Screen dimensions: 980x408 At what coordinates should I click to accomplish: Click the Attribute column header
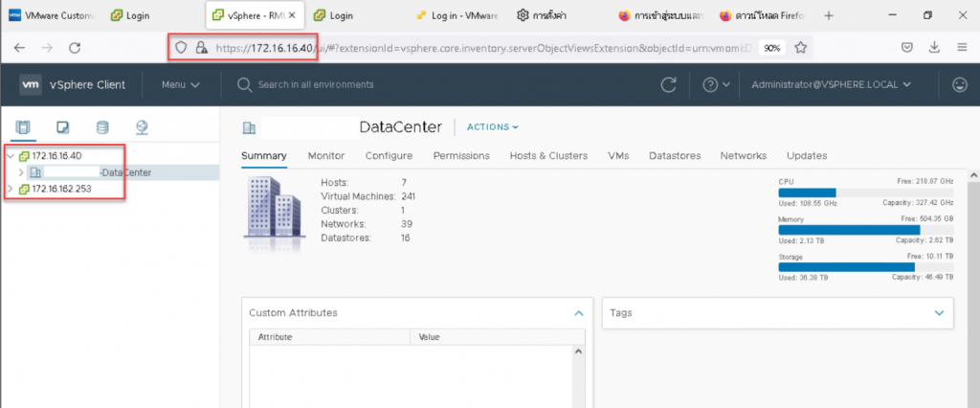tap(330, 337)
